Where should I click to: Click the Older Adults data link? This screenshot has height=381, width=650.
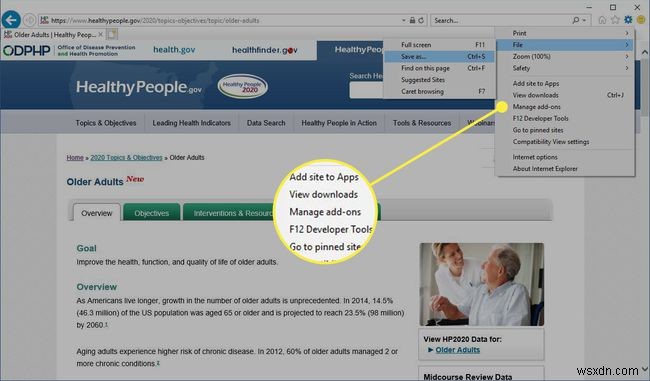[457, 350]
